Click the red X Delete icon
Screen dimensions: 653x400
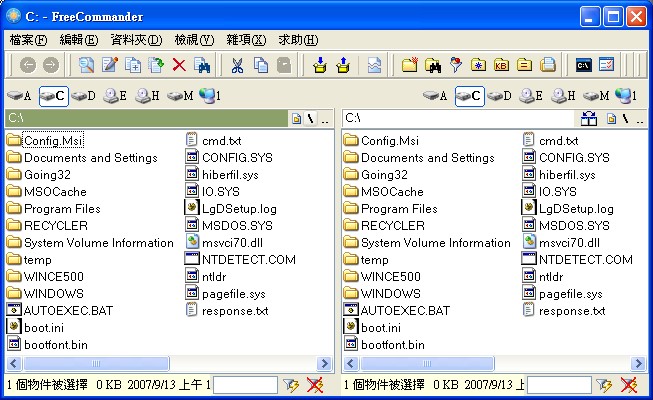(x=179, y=65)
